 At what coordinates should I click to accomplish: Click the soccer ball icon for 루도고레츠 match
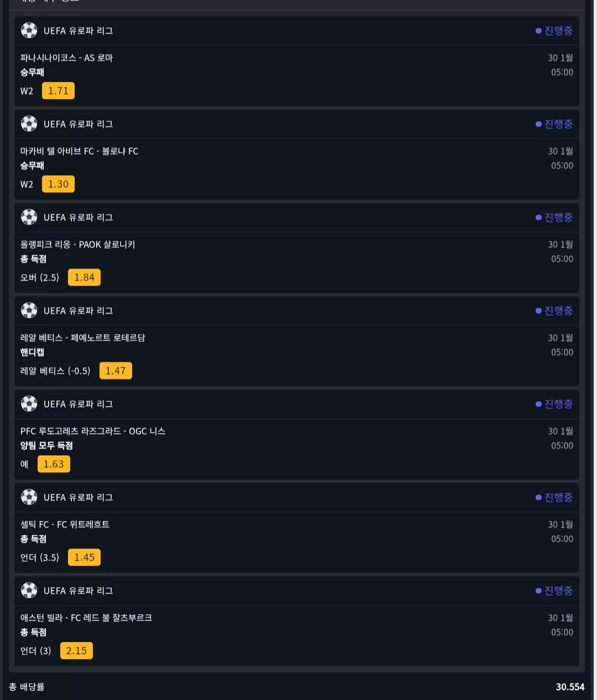pos(29,404)
